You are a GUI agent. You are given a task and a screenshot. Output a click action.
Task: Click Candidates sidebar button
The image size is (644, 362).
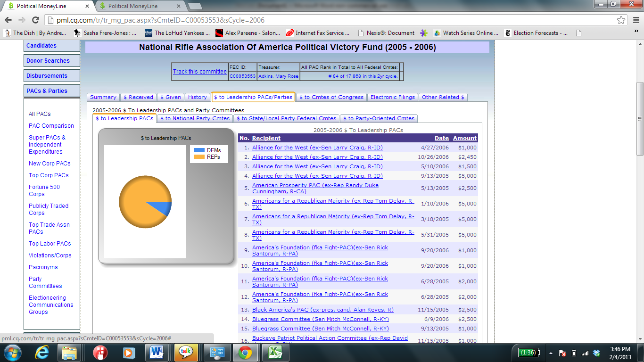pyautogui.click(x=52, y=46)
